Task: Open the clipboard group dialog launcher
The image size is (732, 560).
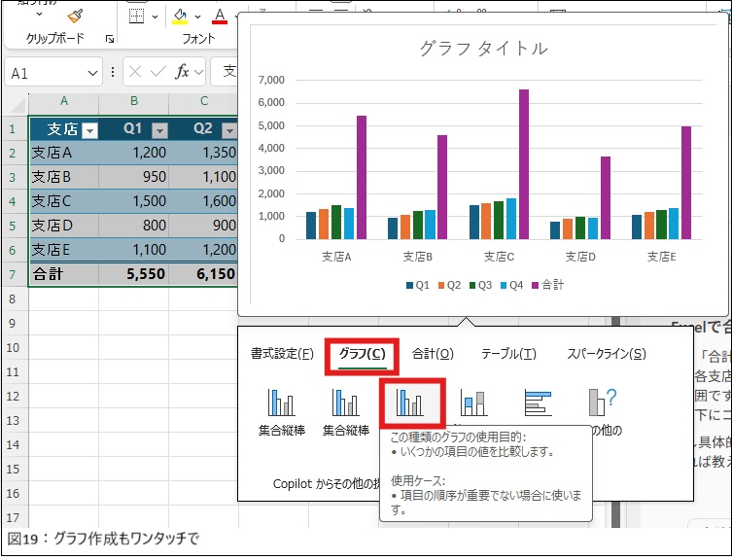Action: (x=110, y=39)
